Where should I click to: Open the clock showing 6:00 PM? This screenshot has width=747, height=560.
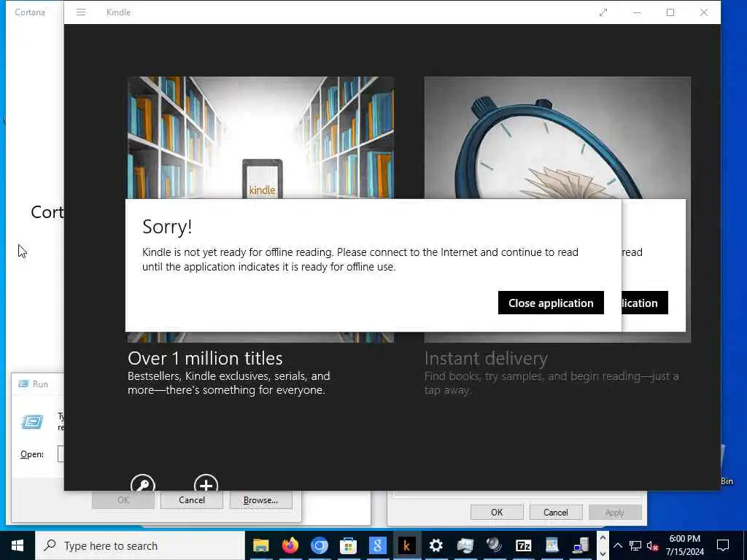[684, 545]
